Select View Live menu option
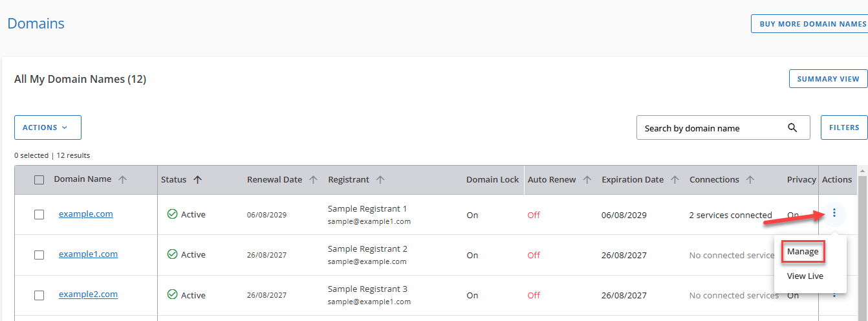This screenshot has height=321, width=868. pyautogui.click(x=805, y=276)
